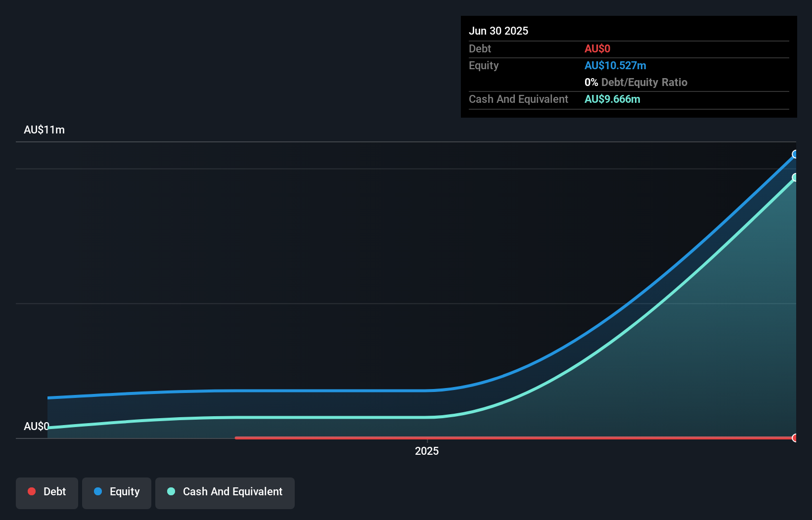Screen dimensions: 812x520
Task: Toggle the Equity series in the legend
Action: pyautogui.click(x=116, y=492)
